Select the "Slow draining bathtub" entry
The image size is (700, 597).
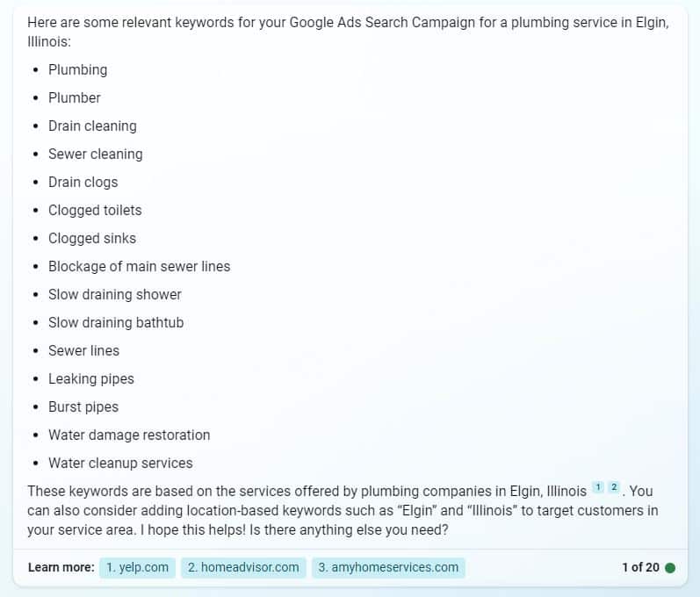[x=116, y=322]
